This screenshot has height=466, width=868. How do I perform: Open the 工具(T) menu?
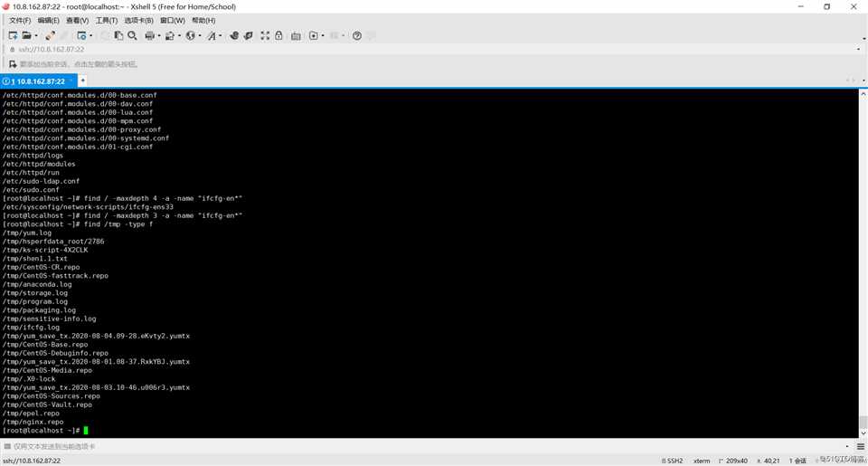pyautogui.click(x=107, y=21)
